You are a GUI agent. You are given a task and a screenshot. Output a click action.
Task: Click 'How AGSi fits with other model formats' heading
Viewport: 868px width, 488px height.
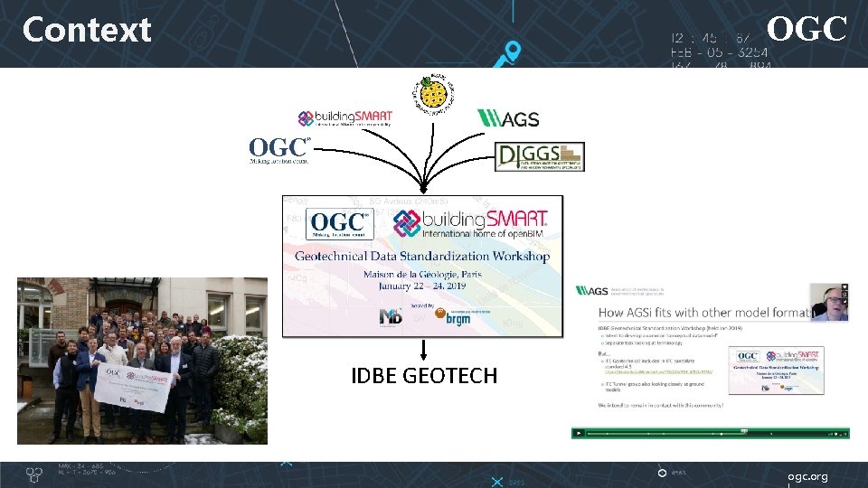[x=704, y=313]
